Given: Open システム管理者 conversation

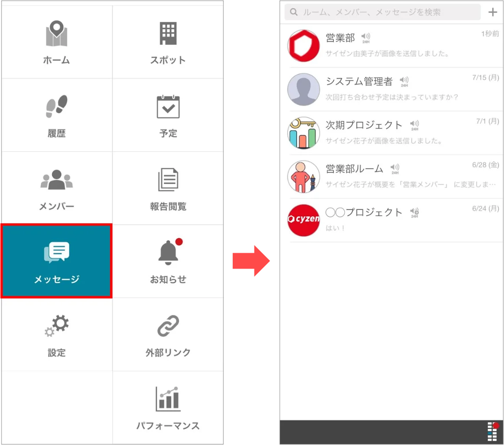Looking at the screenshot, I should tap(391, 89).
